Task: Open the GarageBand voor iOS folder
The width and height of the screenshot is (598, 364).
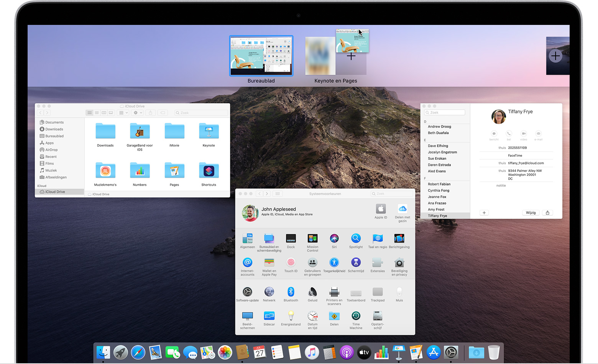Action: click(140, 131)
